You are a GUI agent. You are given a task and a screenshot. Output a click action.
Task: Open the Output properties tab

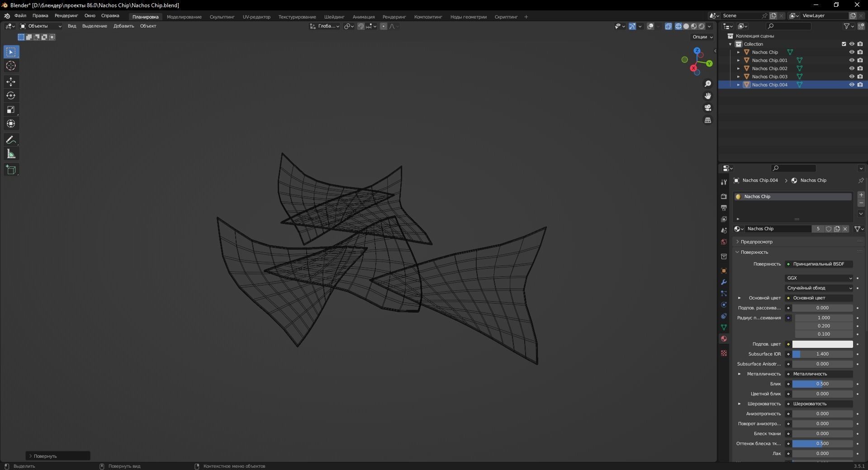click(x=724, y=208)
